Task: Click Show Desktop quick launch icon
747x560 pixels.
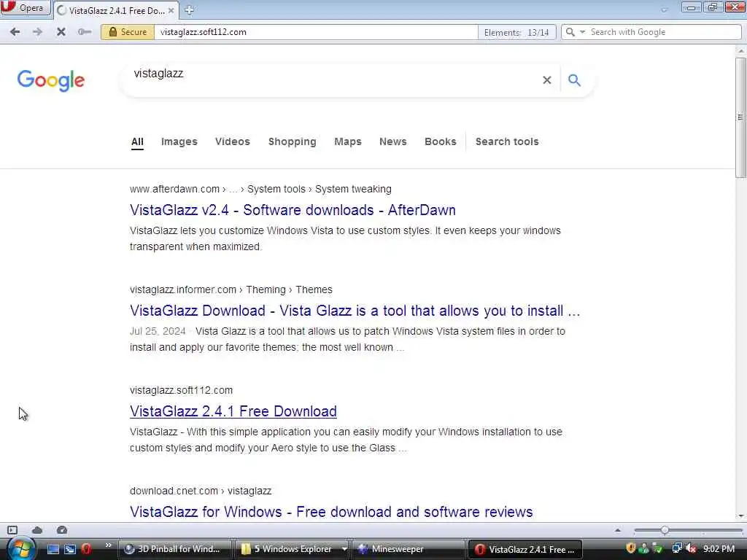Action: point(53,549)
